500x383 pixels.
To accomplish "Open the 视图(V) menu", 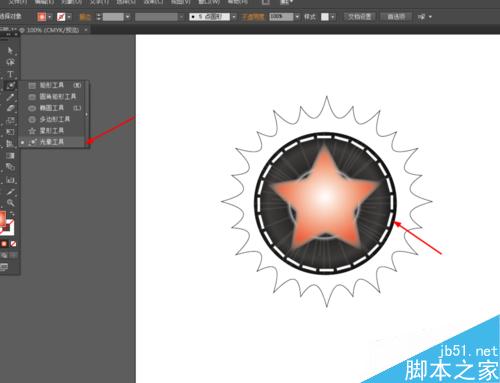I will 182,2.
